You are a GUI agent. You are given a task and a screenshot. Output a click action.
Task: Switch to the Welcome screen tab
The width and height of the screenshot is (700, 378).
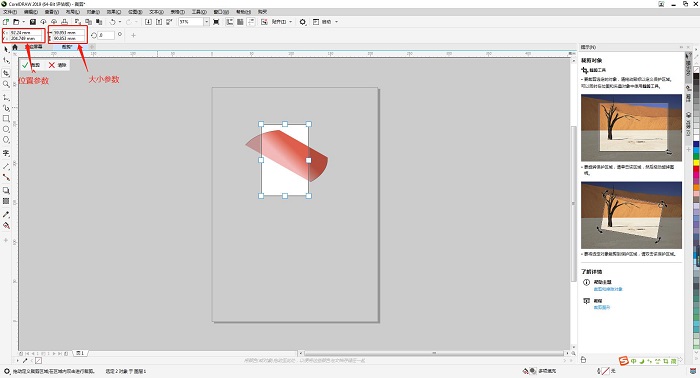coord(33,47)
